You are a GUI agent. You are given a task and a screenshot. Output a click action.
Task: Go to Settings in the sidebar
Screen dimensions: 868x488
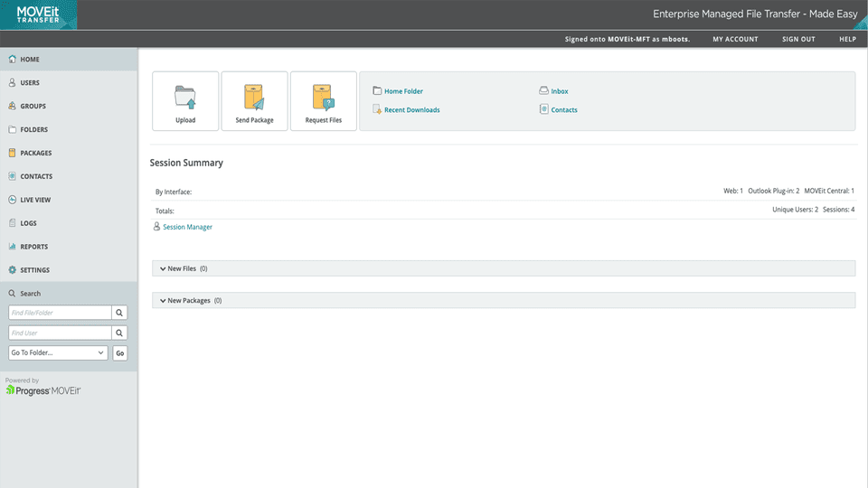coord(34,270)
